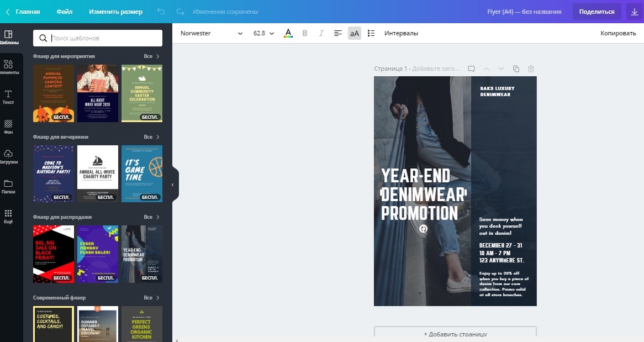Click the 'Enjoy up to 20% off' paragraph
The width and height of the screenshot is (644, 342).
click(x=504, y=283)
